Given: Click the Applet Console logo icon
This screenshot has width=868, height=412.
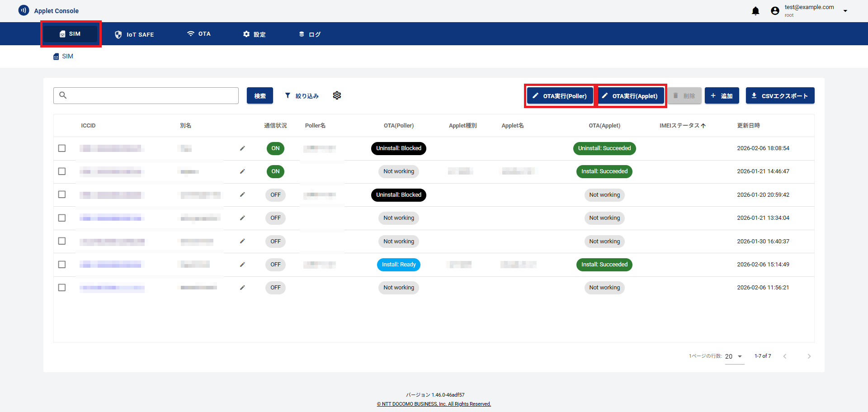Looking at the screenshot, I should coord(24,10).
